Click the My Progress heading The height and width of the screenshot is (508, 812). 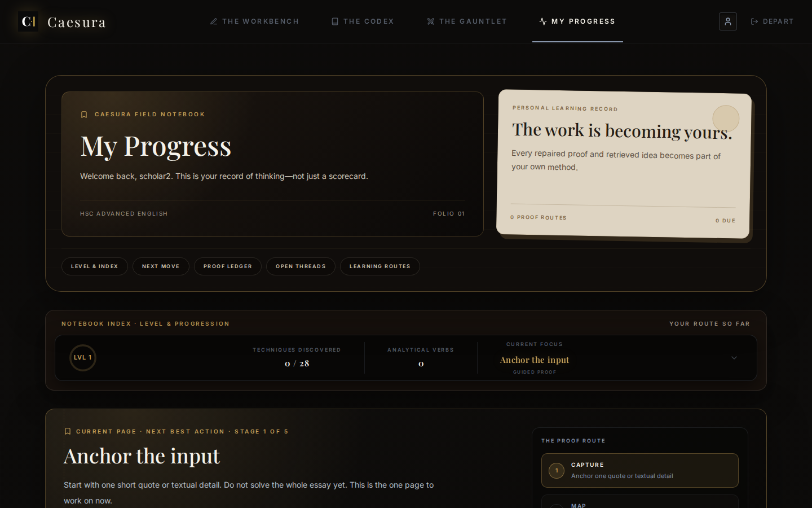[x=156, y=146]
